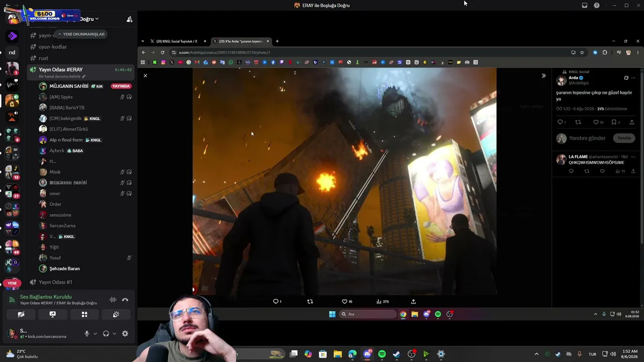Open the more options menu on Arda's tweet
This screenshot has height=362, width=644.
point(633,78)
